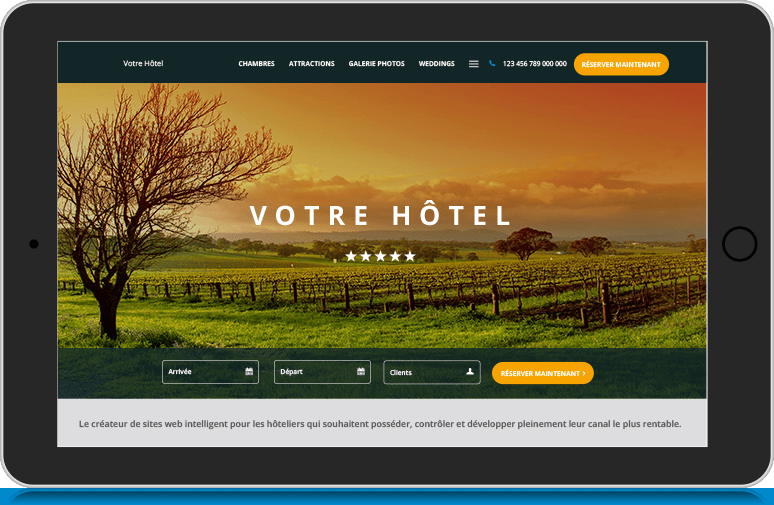Click the Votre Hôtel logo link
This screenshot has width=774, height=505.
click(143, 63)
